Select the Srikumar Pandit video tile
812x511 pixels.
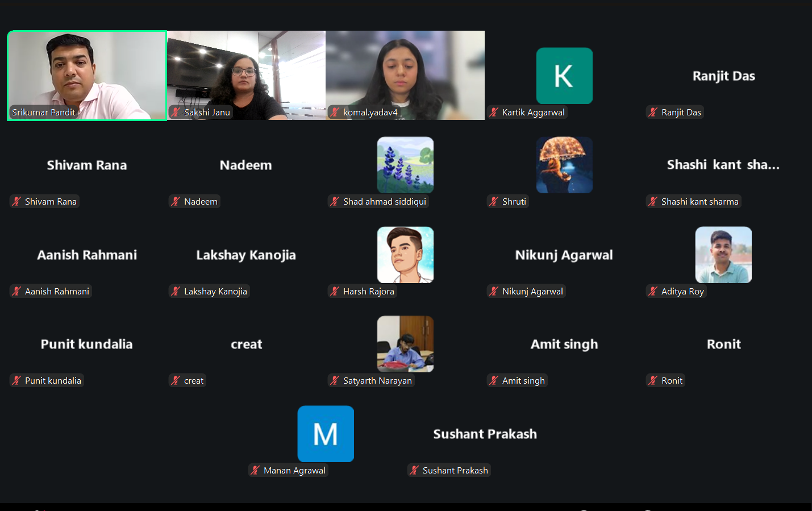(x=87, y=76)
